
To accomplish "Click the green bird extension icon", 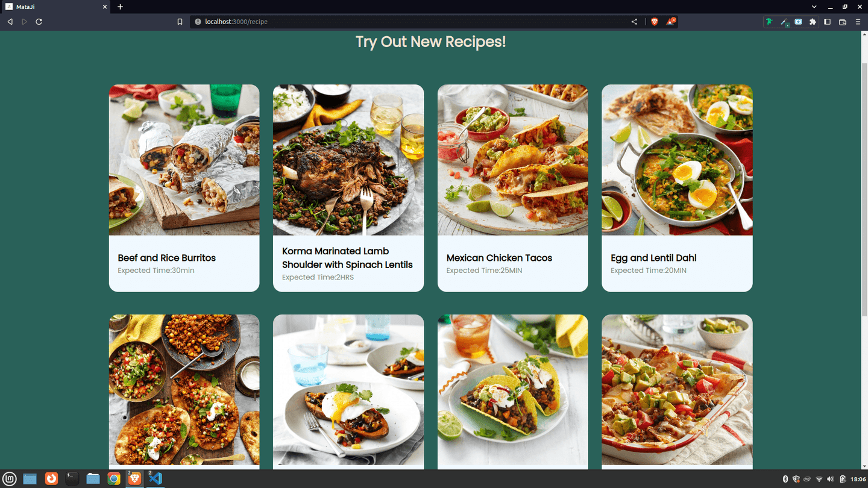I will [x=769, y=22].
